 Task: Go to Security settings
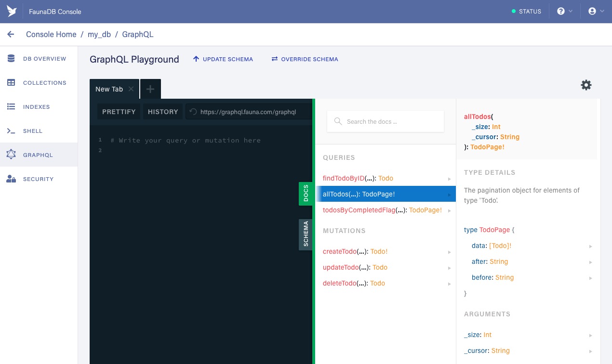tap(39, 179)
